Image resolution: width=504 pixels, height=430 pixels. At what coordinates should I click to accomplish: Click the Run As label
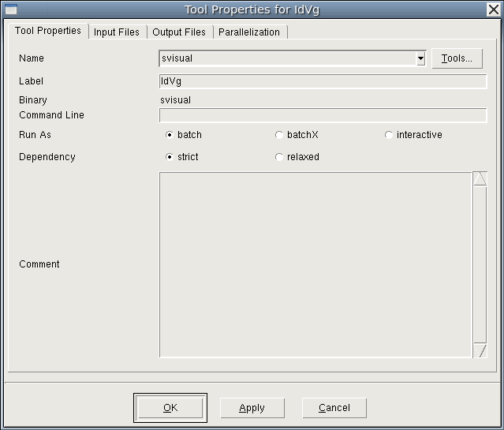(x=35, y=135)
